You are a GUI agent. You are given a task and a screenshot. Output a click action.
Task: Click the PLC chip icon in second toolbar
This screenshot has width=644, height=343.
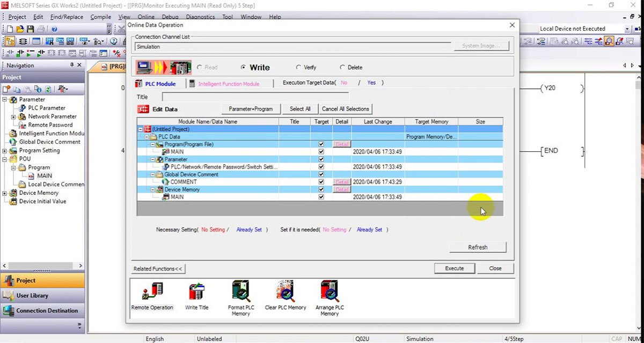[x=23, y=41]
